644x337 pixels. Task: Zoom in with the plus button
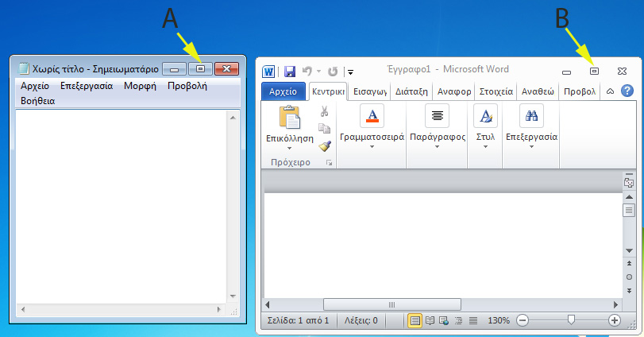[x=615, y=320]
